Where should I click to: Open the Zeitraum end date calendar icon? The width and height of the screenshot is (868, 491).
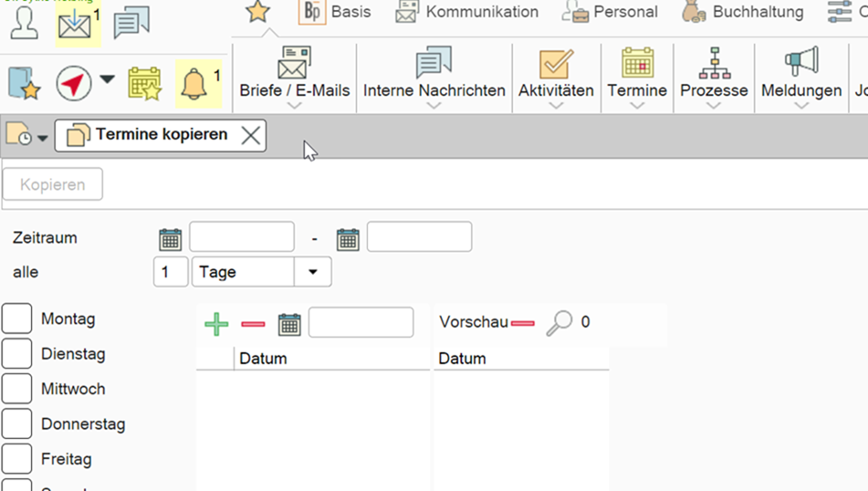coord(348,239)
